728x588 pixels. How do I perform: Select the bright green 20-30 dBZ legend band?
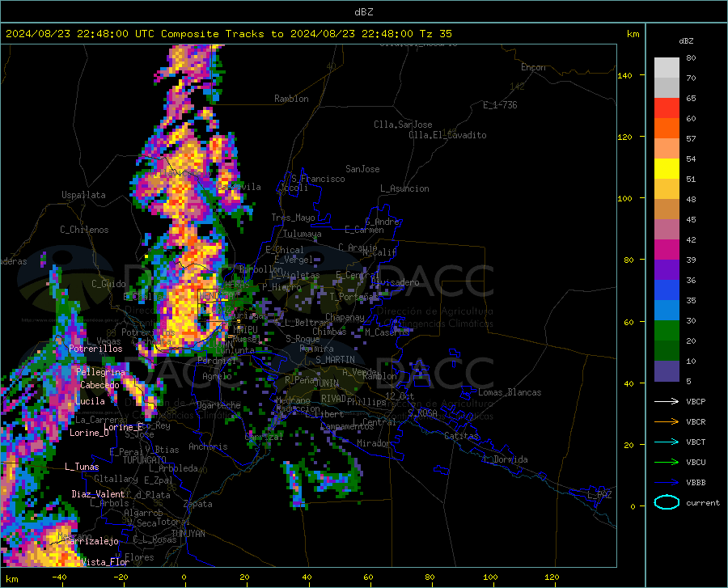[667, 331]
